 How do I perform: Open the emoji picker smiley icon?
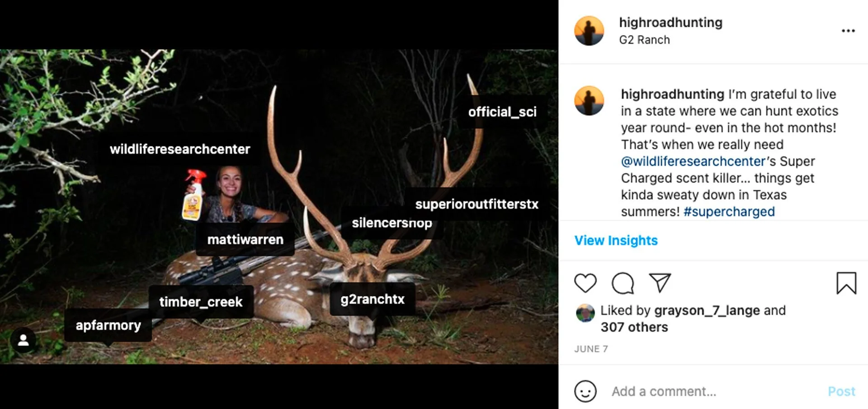(x=585, y=391)
